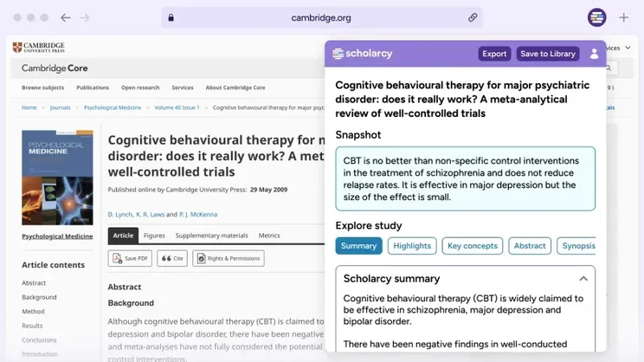
Task: Collapse the Scholarcy summary section
Action: 583,279
